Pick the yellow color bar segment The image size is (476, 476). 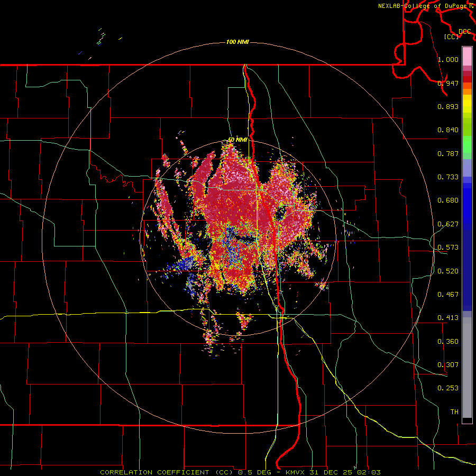(467, 104)
